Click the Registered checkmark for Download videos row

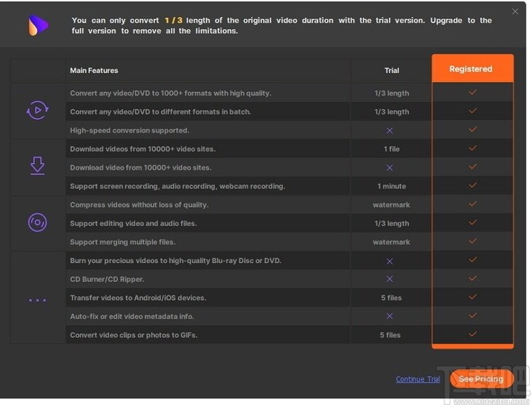point(473,148)
